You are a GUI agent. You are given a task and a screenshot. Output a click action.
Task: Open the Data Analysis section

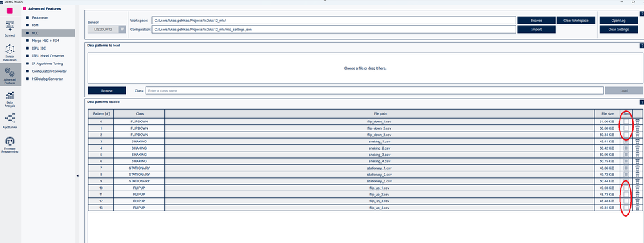point(10,99)
